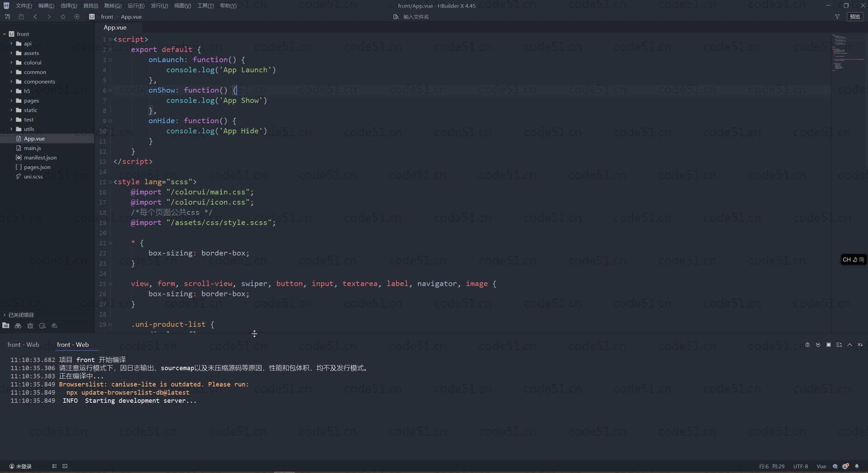Screen dimensions: 868x473
Task: Open the binoculars search panel in sidebar
Action: 18,326
